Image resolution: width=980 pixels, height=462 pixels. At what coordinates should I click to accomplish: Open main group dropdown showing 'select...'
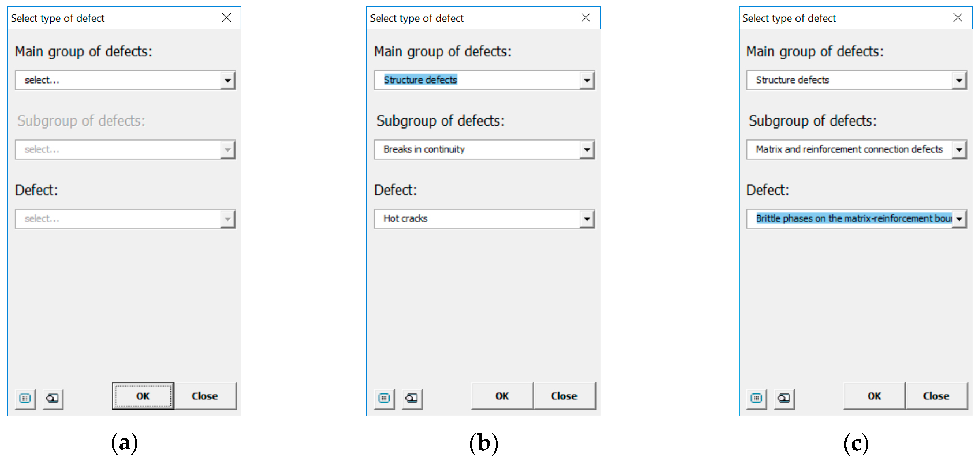click(x=227, y=80)
